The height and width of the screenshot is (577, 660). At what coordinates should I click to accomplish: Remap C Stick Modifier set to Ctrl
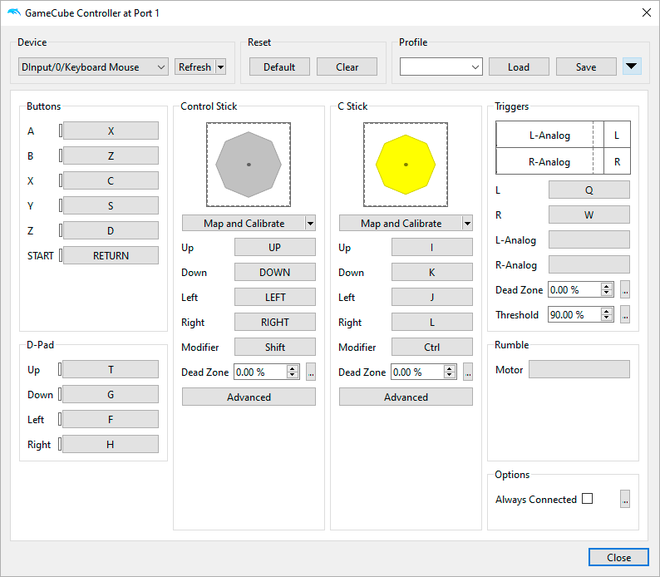click(x=432, y=347)
